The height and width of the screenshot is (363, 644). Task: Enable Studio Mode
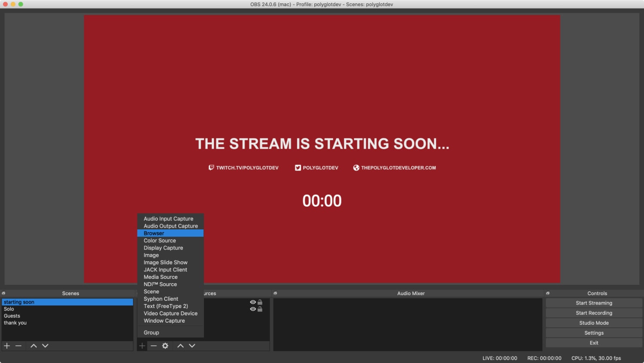(594, 323)
